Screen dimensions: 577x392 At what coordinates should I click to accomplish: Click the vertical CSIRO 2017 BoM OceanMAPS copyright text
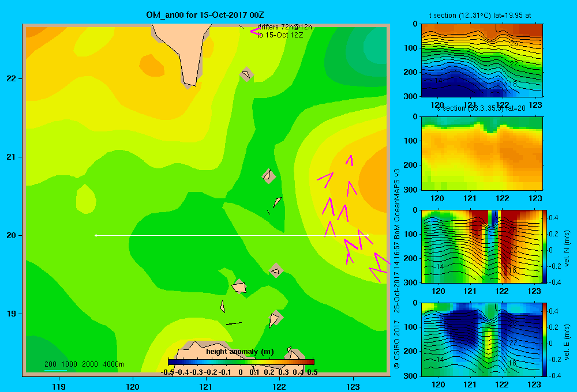pos(397,269)
